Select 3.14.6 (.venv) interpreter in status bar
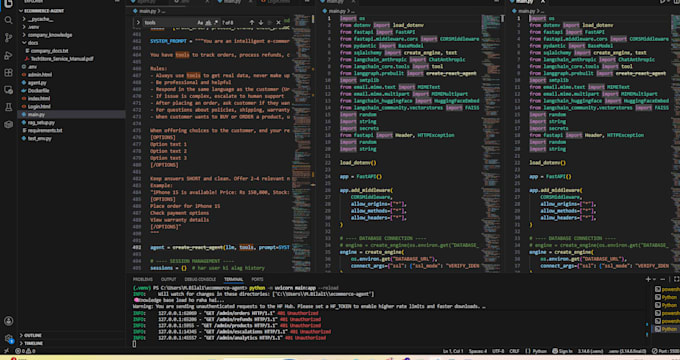Screen dimensions: 680x360 590,351
